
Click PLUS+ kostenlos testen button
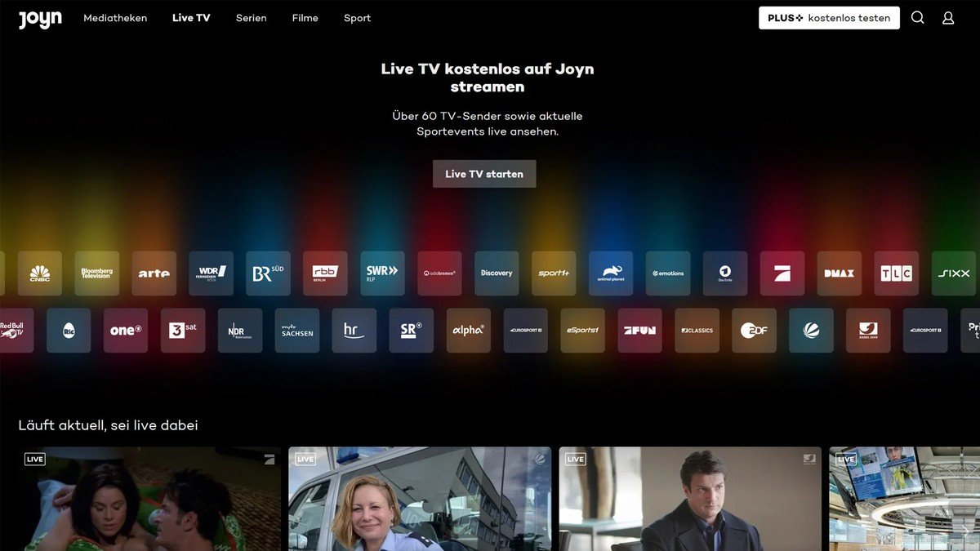click(829, 18)
